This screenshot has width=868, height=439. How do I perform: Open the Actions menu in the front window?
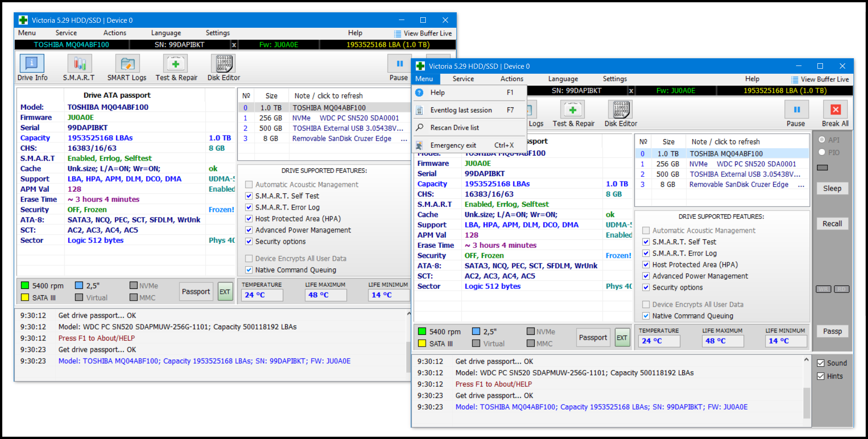click(512, 79)
